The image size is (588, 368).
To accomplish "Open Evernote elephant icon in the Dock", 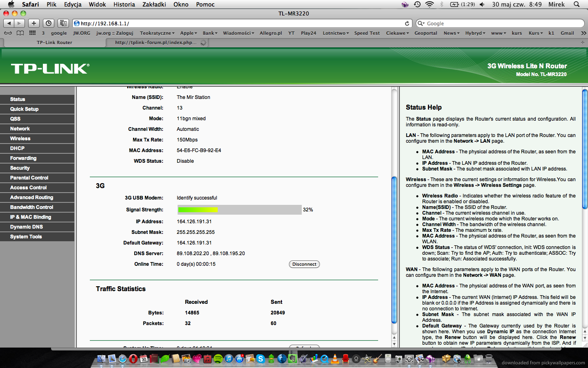I will (292, 359).
